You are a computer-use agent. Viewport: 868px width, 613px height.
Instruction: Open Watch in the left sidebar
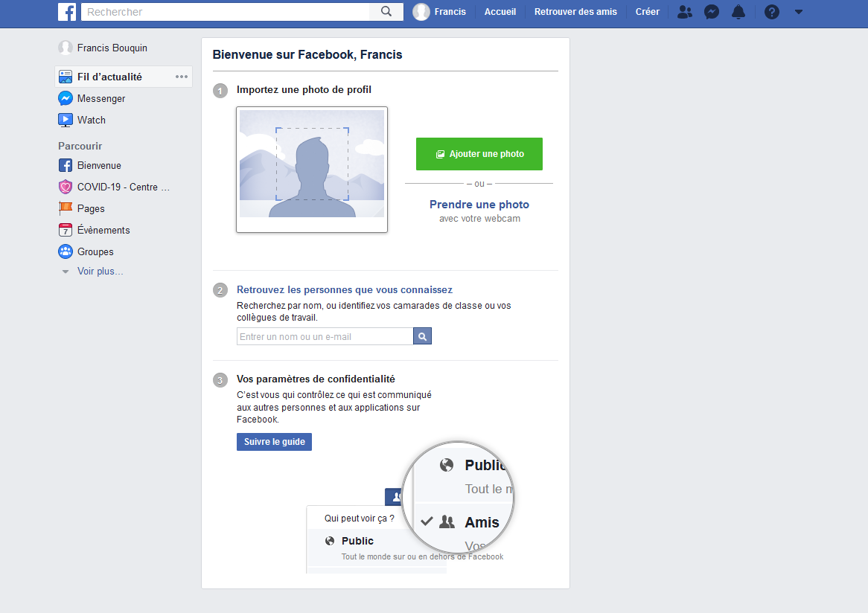[91, 120]
